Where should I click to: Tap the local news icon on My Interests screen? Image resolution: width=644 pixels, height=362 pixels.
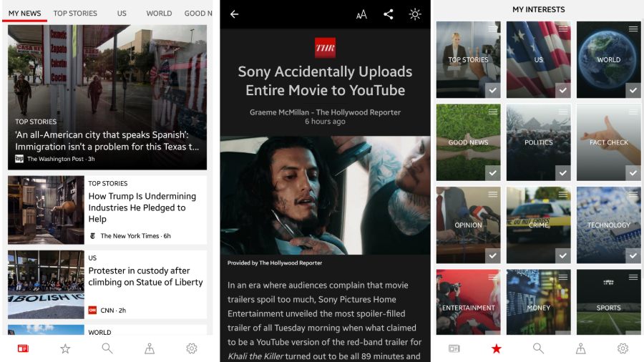click(x=580, y=348)
